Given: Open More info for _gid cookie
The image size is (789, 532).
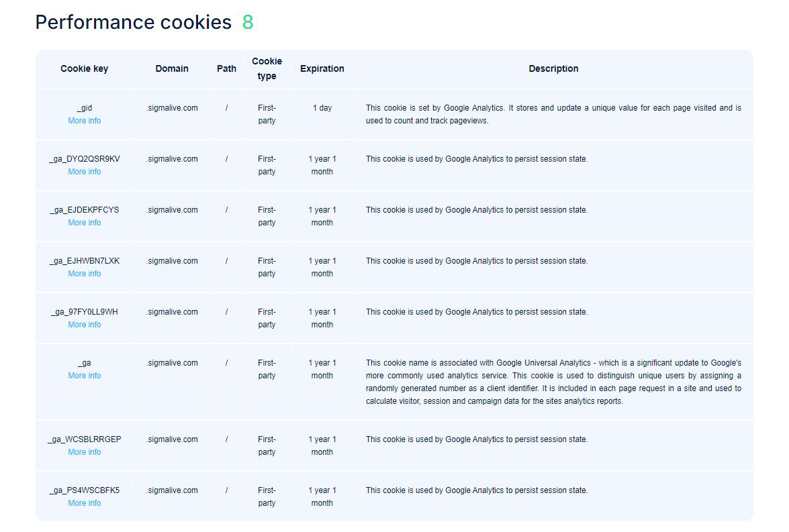Looking at the screenshot, I should tap(84, 121).
